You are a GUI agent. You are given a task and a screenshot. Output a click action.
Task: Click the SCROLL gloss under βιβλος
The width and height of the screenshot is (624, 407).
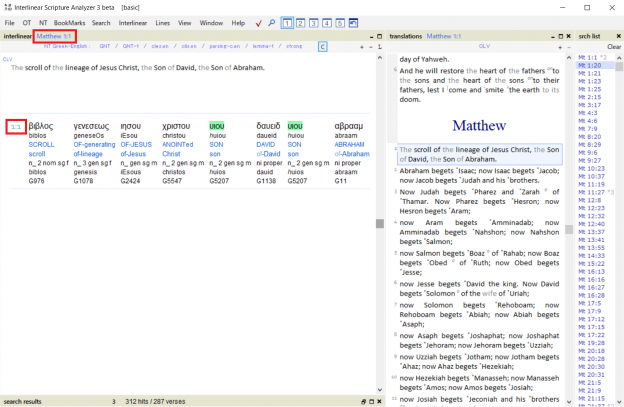[x=41, y=144]
